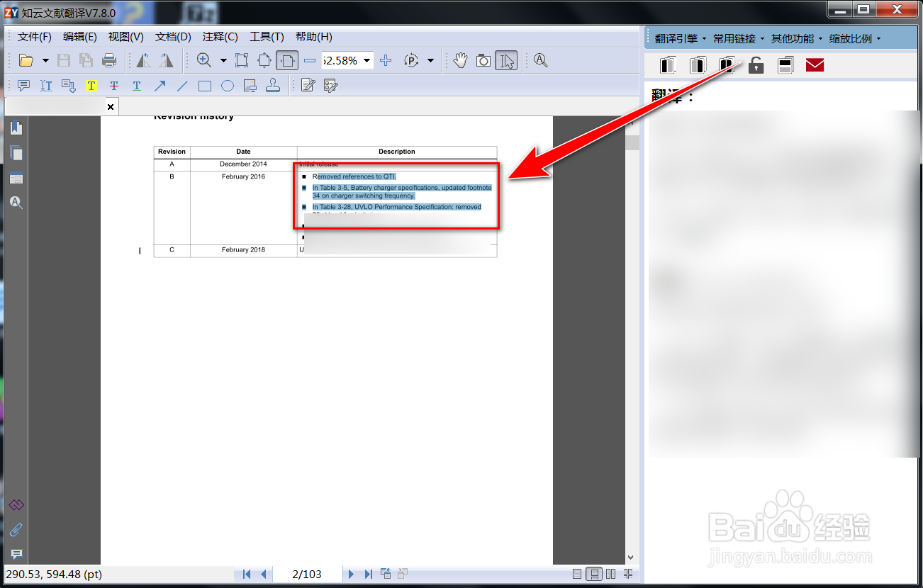The width and height of the screenshot is (923, 588).
Task: Click the checklist with pencil icon
Action: tap(330, 86)
